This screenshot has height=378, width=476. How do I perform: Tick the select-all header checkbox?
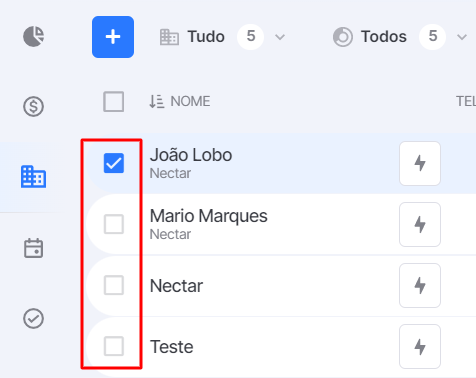pos(114,101)
